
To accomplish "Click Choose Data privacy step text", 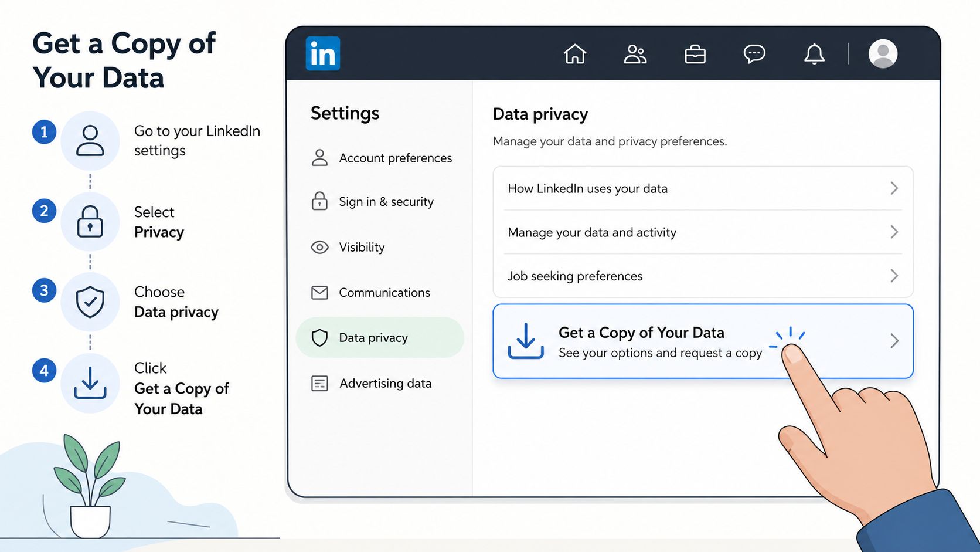I will [176, 302].
